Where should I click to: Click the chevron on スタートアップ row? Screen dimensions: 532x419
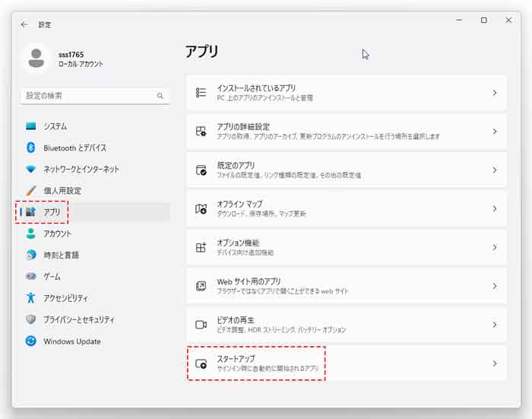495,363
